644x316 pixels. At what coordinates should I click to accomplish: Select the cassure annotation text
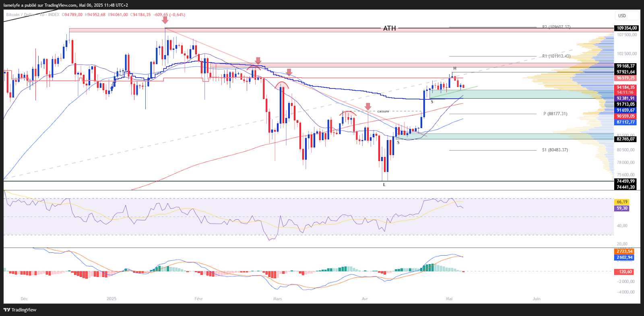point(383,111)
